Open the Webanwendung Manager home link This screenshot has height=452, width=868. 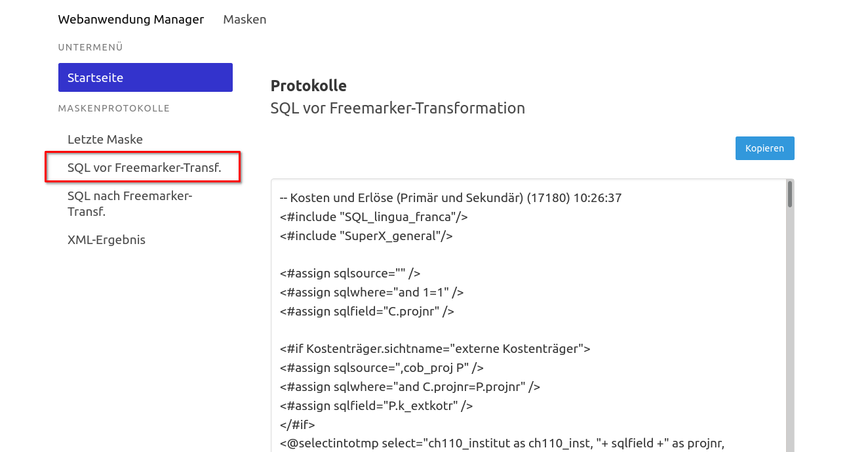(x=131, y=19)
